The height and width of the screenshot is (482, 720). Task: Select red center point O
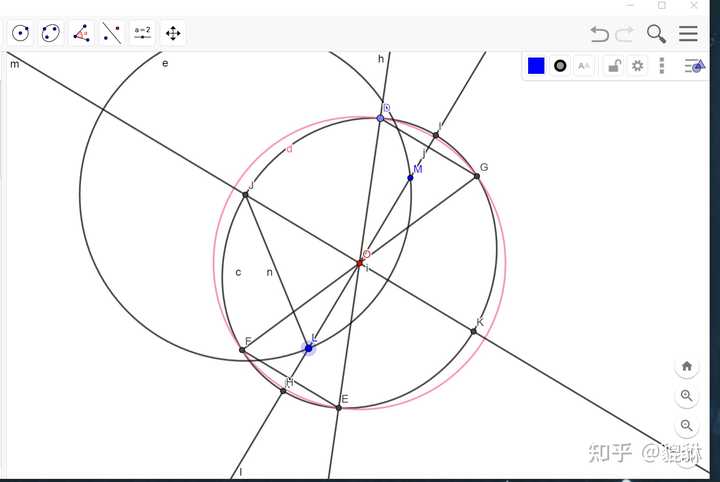pyautogui.click(x=360, y=263)
